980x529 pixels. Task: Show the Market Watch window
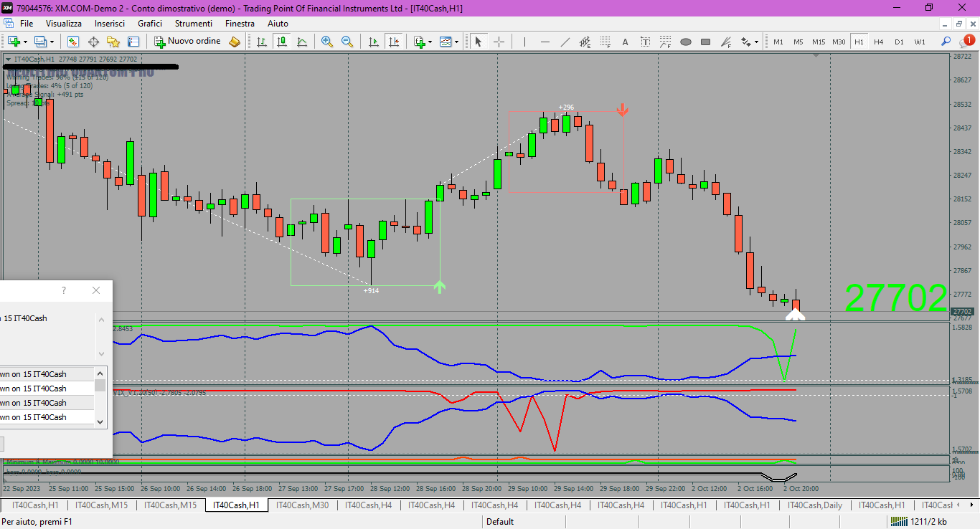pos(73,42)
